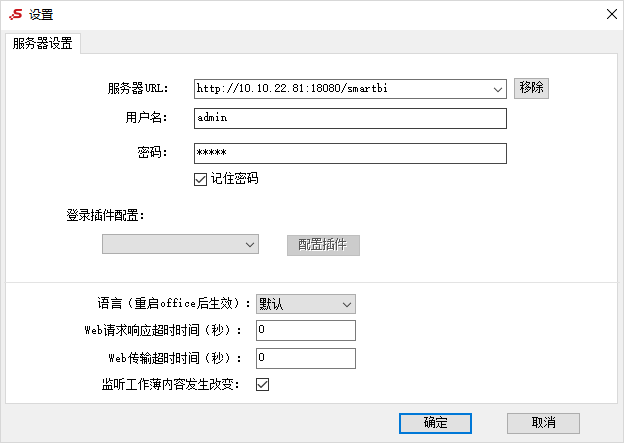
Task: Close the 设置 dialog window
Action: click(612, 14)
